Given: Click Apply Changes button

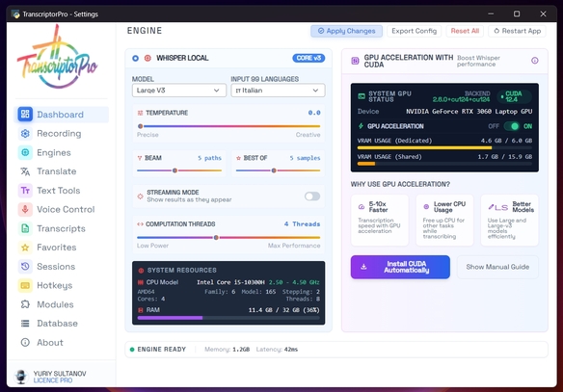Looking at the screenshot, I should click(346, 31).
